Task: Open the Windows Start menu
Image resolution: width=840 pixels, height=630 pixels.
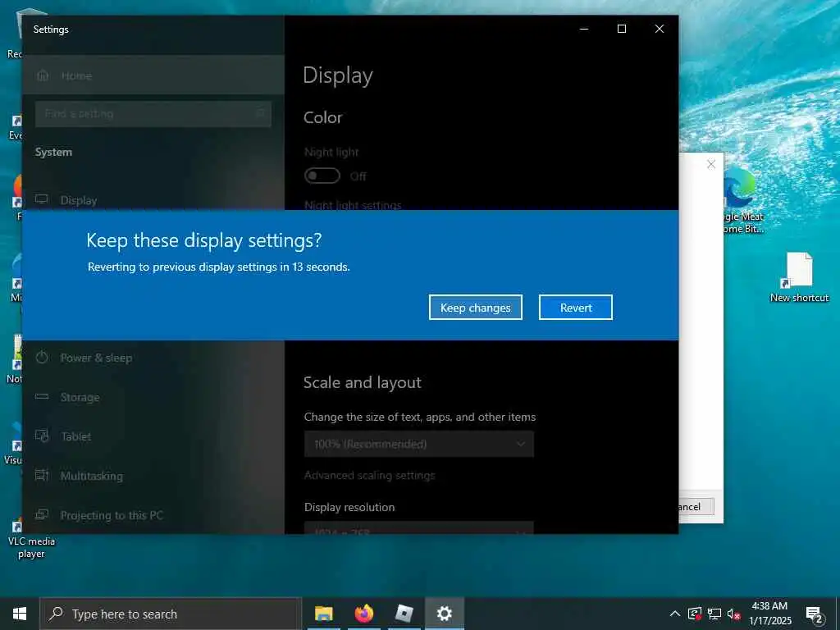Action: (x=20, y=614)
